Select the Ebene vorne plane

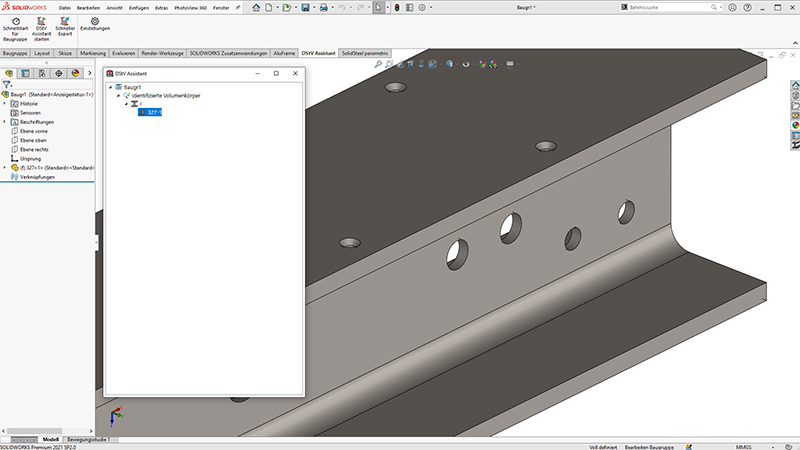(x=34, y=131)
